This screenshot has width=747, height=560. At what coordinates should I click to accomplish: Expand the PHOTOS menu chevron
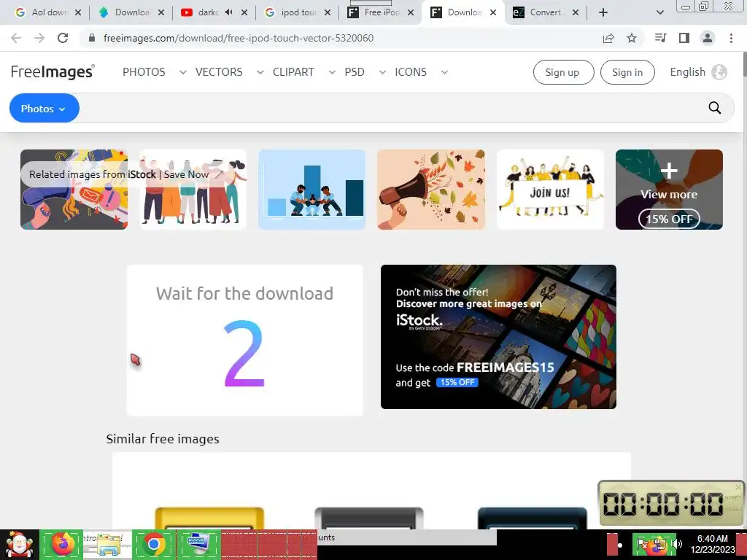coord(182,72)
